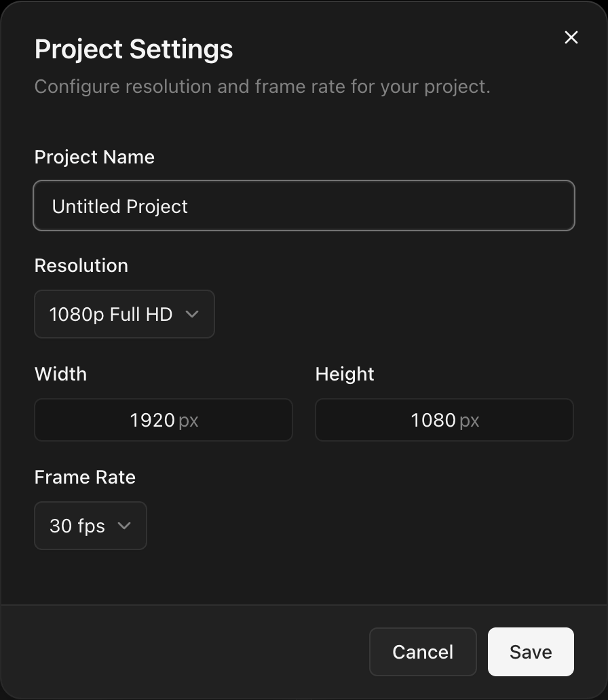Click the Frame Rate dropdown chevron
The height and width of the screenshot is (700, 608).
pos(124,526)
